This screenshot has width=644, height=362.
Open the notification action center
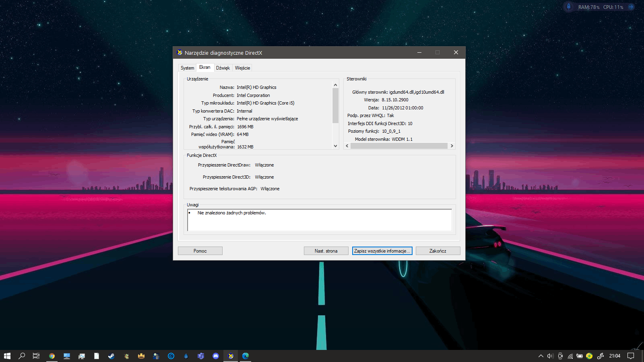point(631,356)
